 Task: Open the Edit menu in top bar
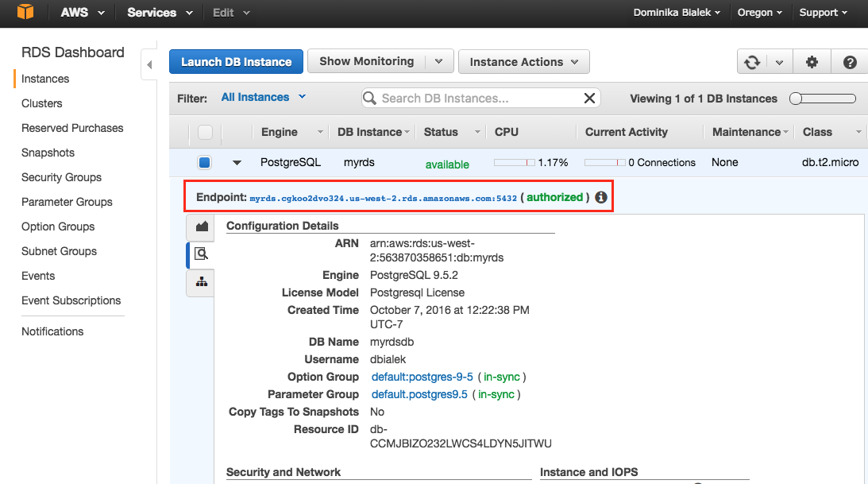pos(231,12)
